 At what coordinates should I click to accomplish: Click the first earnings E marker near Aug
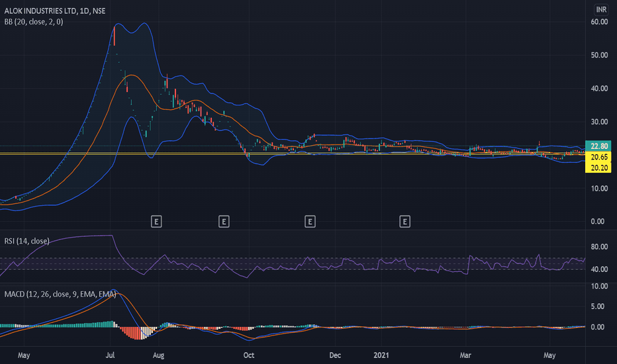coord(156,222)
